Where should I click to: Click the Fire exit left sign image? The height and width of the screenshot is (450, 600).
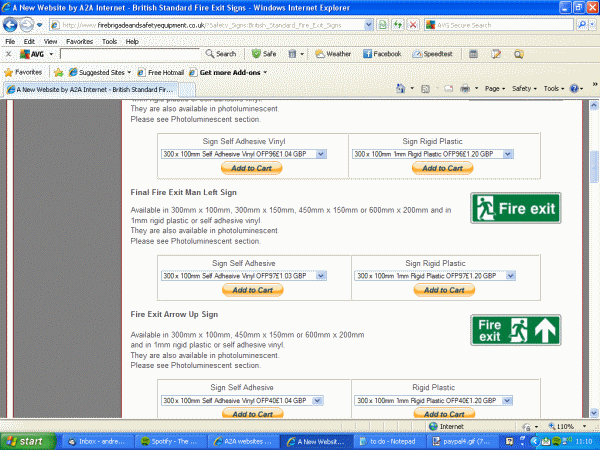515,207
